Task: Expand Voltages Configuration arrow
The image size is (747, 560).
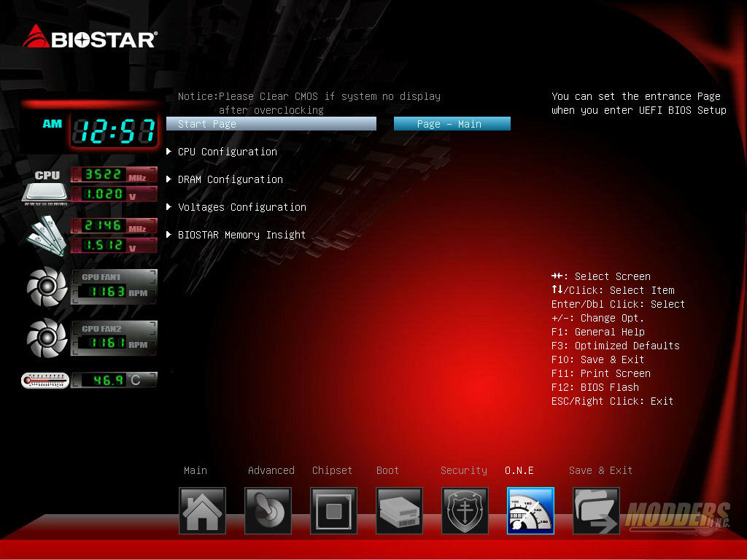Action: click(x=169, y=206)
